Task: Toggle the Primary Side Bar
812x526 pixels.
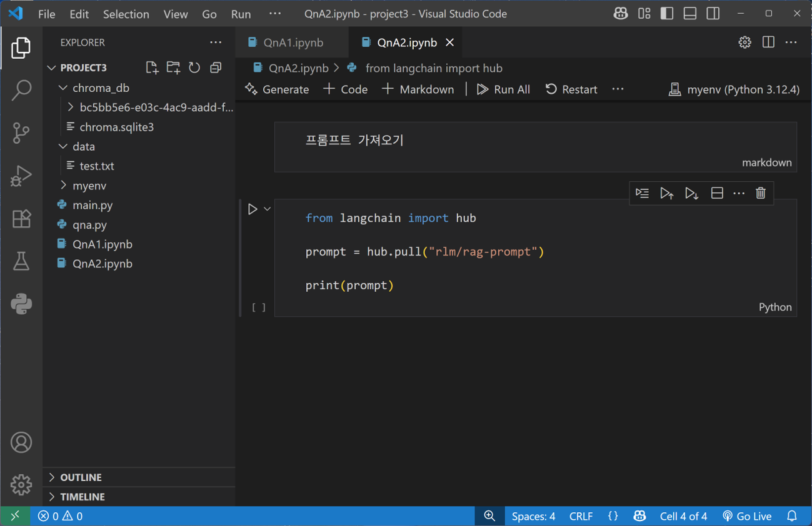Action: pos(667,14)
